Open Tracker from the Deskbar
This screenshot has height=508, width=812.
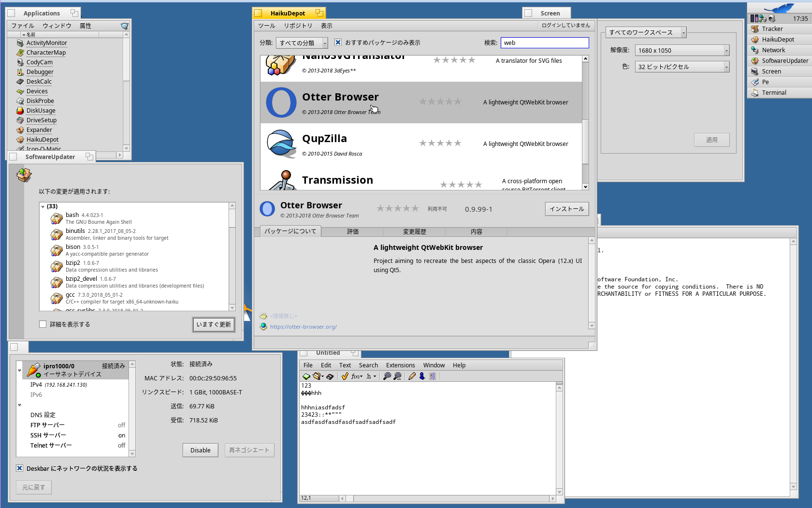point(780,29)
